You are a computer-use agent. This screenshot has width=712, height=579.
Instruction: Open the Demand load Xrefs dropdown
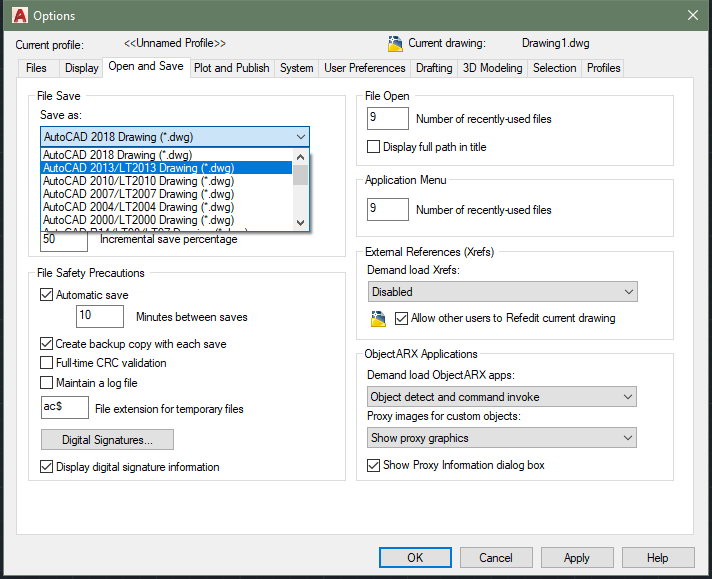(x=503, y=292)
